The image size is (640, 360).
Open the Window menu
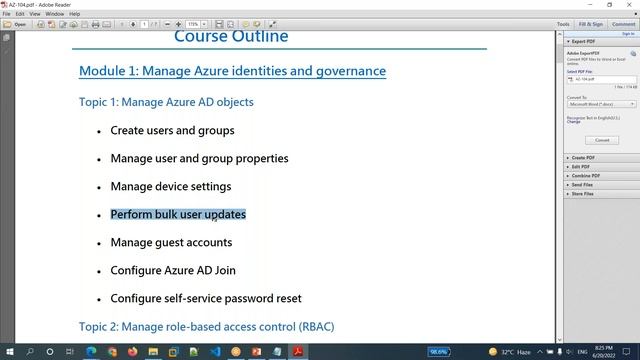(54, 14)
